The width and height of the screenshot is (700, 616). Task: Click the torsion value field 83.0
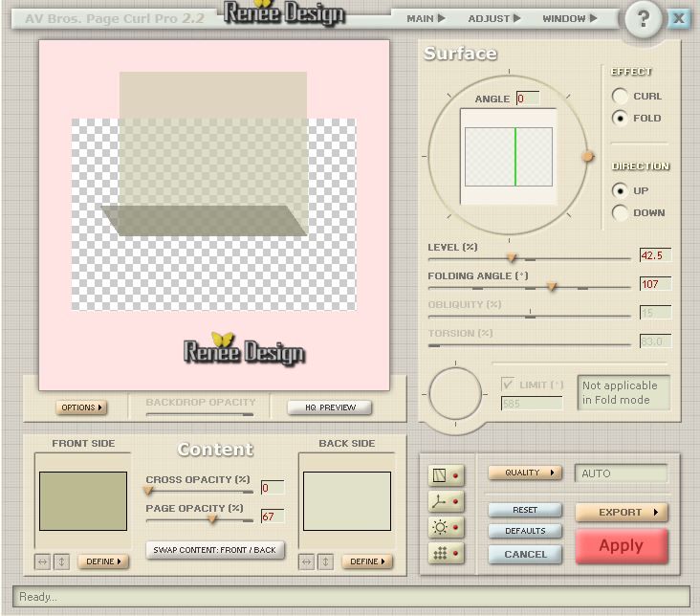(655, 341)
